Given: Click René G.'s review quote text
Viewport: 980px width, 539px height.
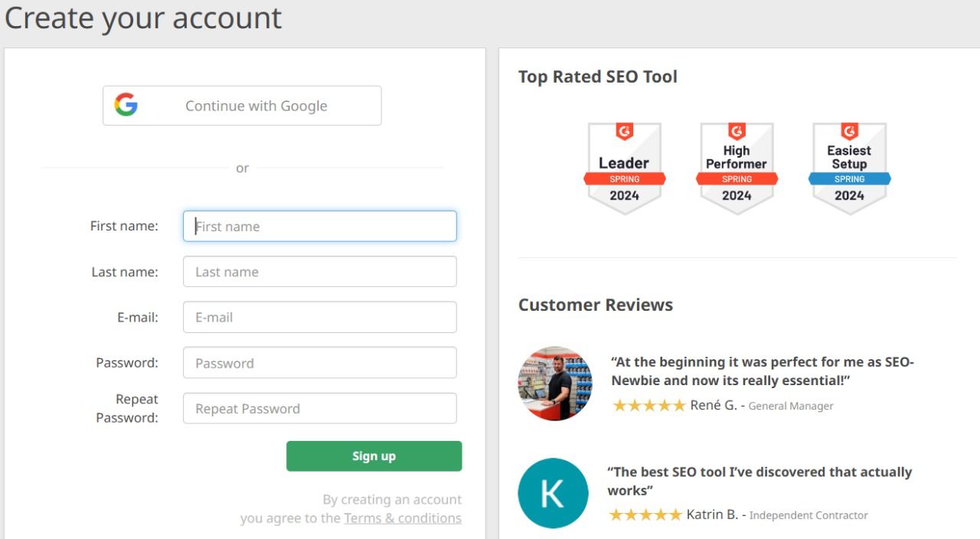Looking at the screenshot, I should pyautogui.click(x=763, y=371).
